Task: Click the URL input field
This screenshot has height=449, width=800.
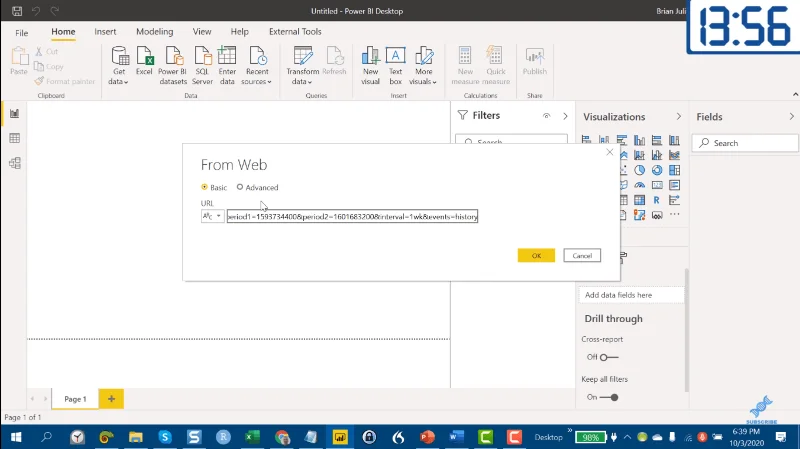Action: pos(352,216)
